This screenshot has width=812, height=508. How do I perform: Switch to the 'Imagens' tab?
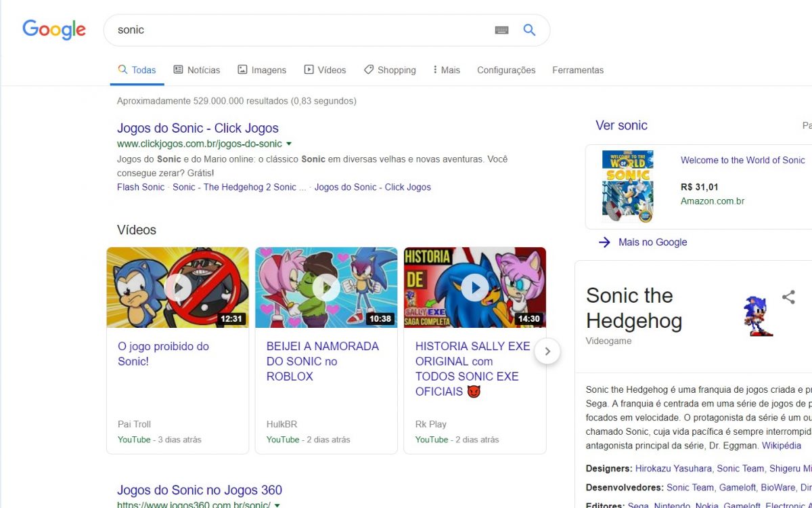[x=262, y=70]
